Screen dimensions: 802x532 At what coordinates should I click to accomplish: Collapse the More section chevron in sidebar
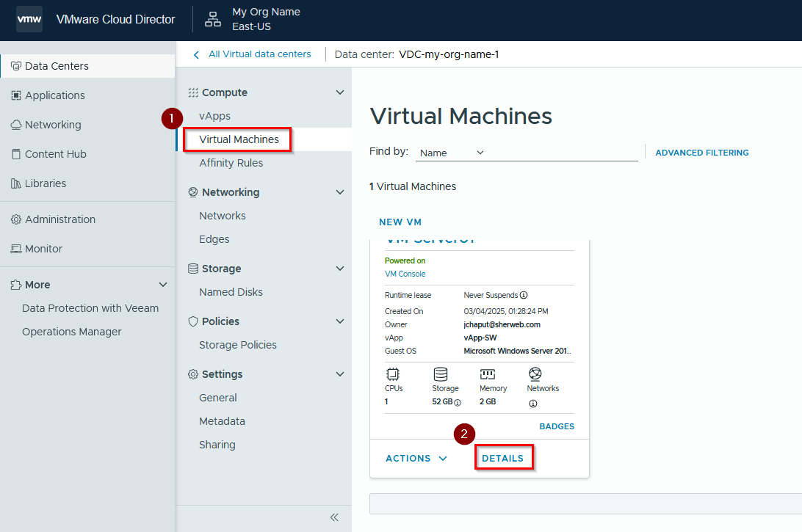(x=163, y=285)
